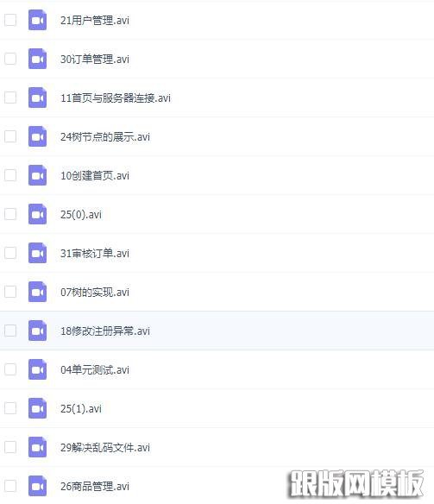Click video icon beside 24树节点的展示.avi
The height and width of the screenshot is (504, 434).
(x=37, y=136)
